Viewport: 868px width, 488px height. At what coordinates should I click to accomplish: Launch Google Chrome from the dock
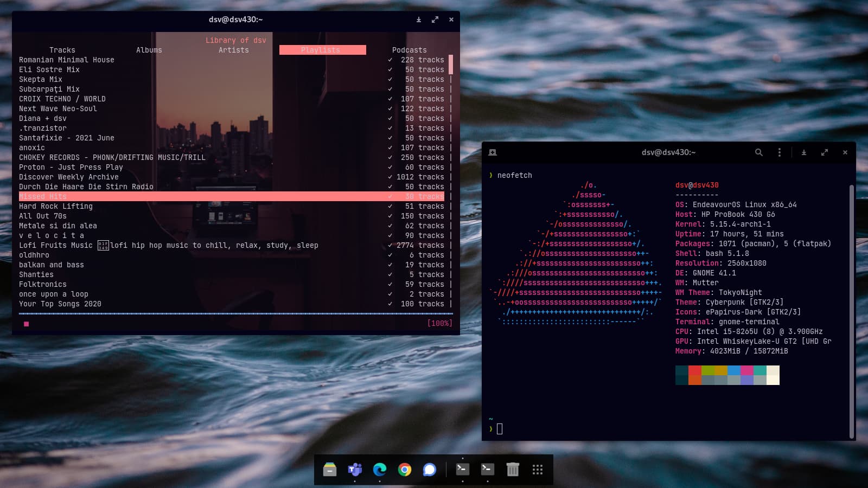[405, 470]
